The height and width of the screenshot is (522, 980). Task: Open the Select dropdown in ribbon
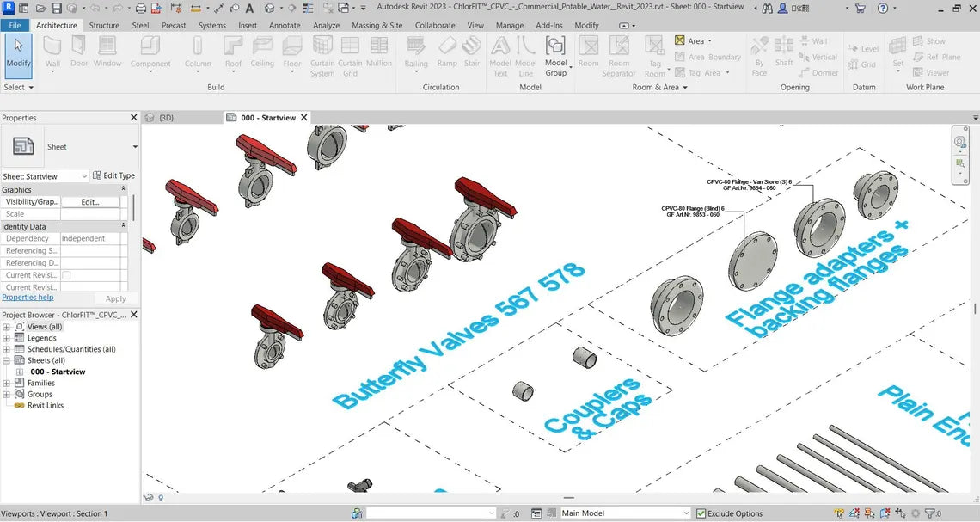18,88
